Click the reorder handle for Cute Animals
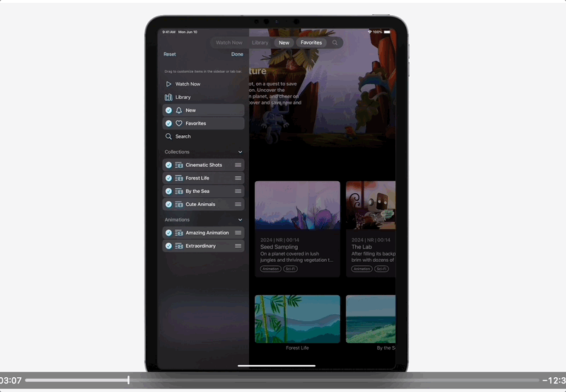566x392 pixels. pyautogui.click(x=238, y=204)
